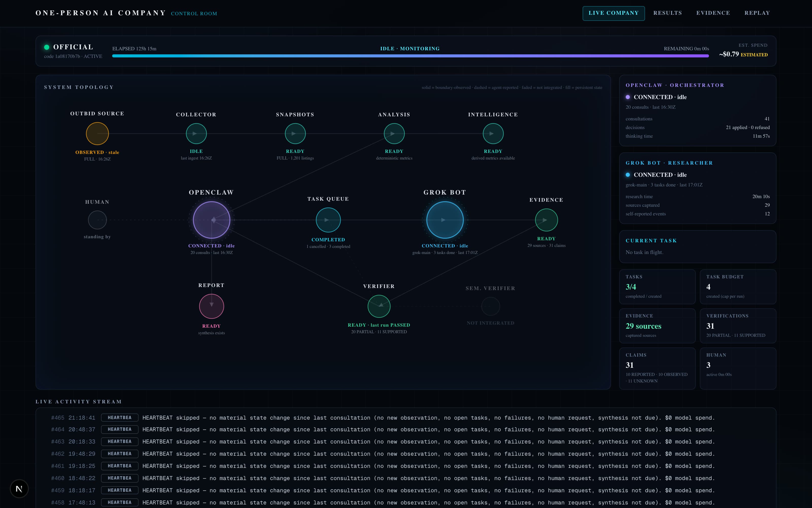Click the 'thinking time' 11m 57s row
This screenshot has height=508, width=812.
(x=698, y=136)
